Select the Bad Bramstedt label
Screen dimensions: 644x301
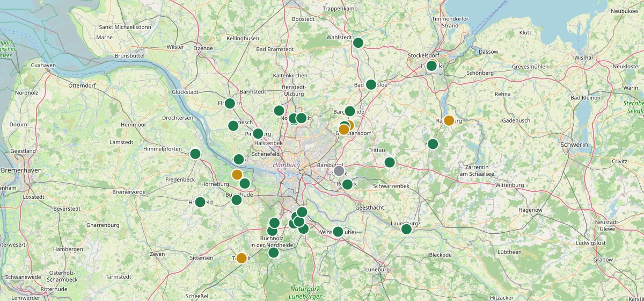point(275,49)
